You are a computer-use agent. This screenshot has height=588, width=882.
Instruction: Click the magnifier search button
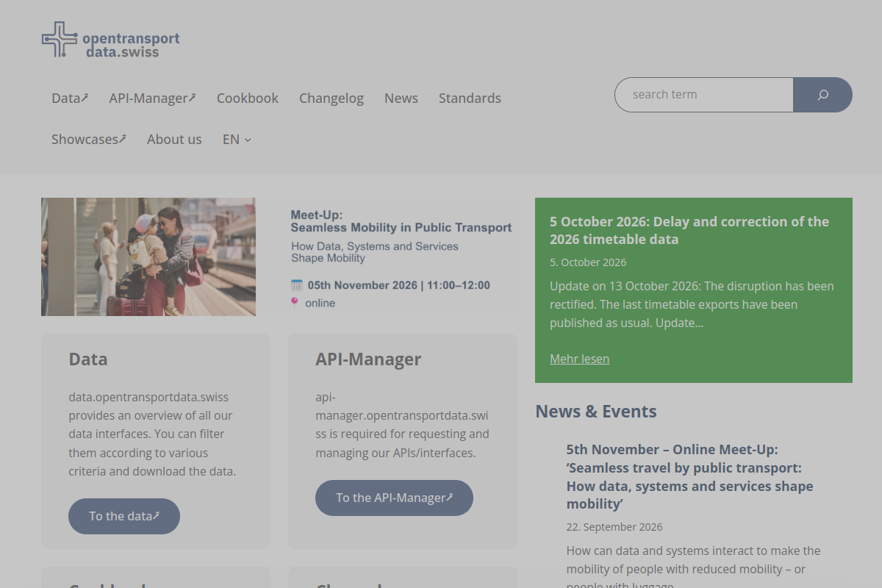pos(822,95)
